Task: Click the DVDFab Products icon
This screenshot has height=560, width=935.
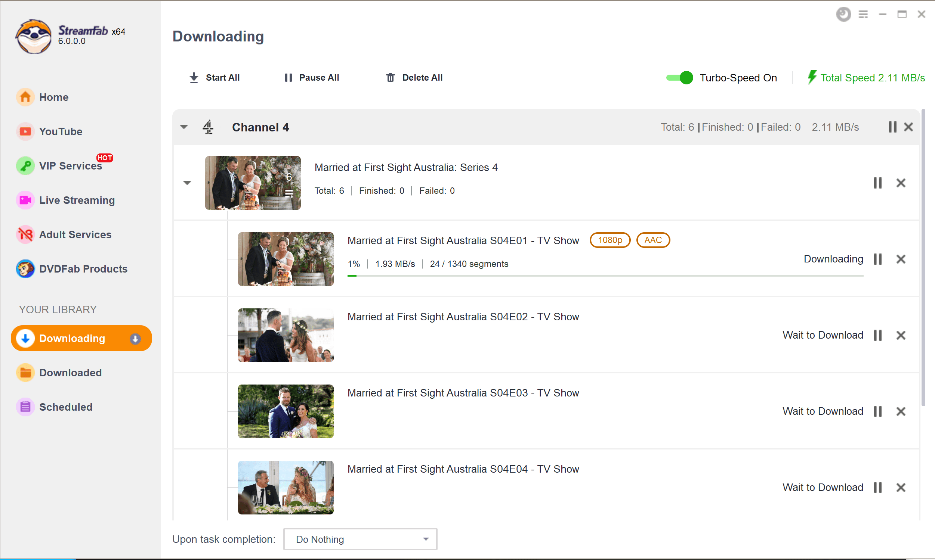Action: [25, 269]
